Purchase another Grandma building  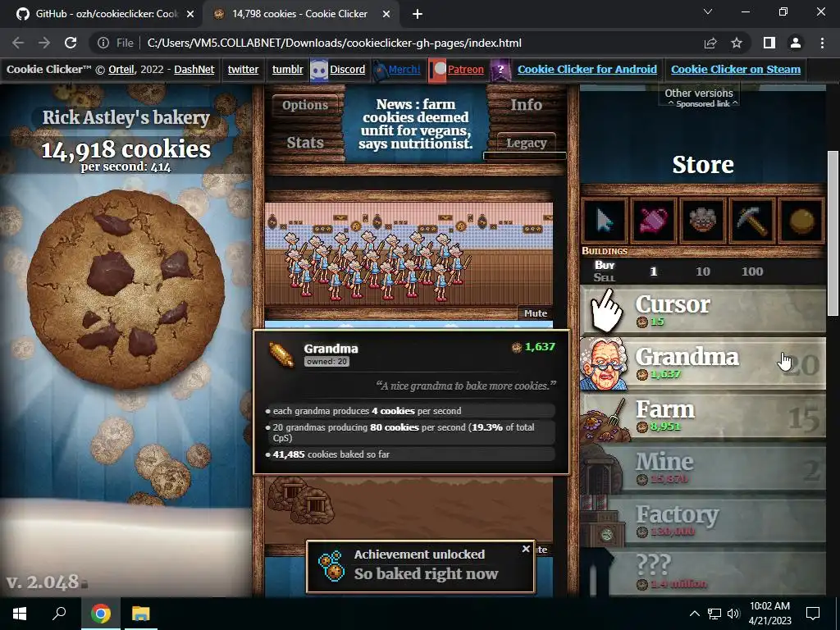[x=703, y=363]
